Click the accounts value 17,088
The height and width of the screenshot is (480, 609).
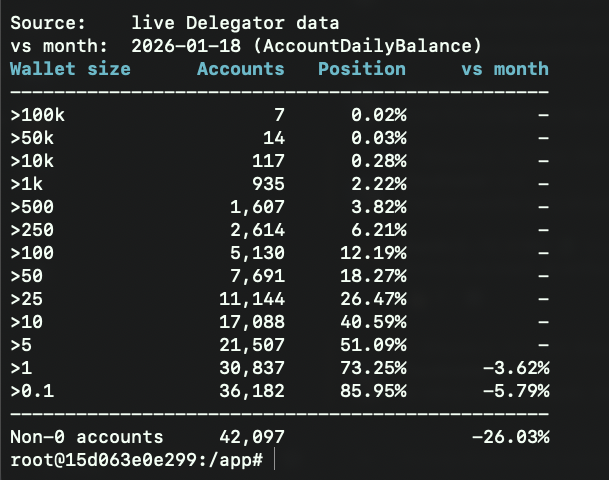tap(252, 322)
